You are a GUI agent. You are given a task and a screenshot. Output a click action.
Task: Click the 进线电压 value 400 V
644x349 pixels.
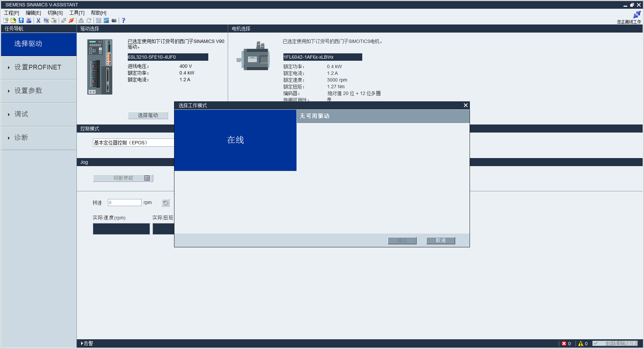pyautogui.click(x=185, y=66)
